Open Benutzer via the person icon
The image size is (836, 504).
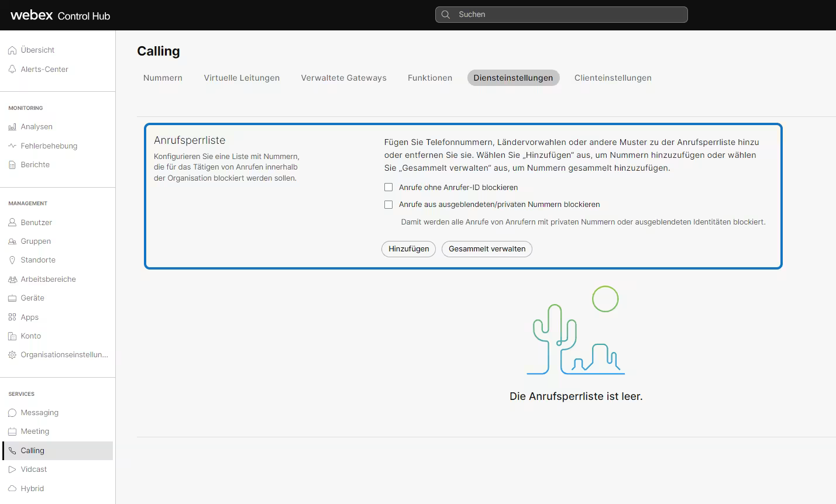(x=12, y=222)
